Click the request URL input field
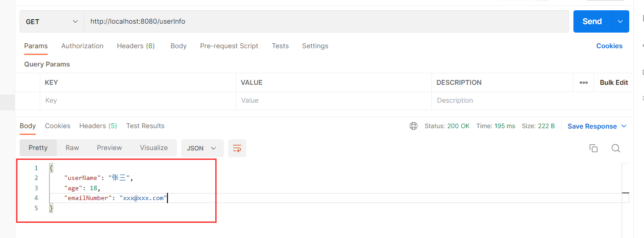The image size is (644, 238). pyautogui.click(x=328, y=21)
